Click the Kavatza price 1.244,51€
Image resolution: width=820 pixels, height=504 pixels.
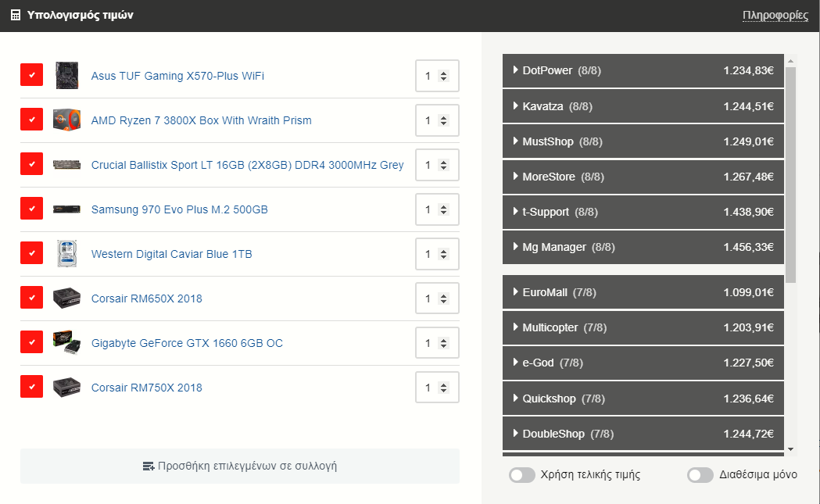click(x=748, y=106)
